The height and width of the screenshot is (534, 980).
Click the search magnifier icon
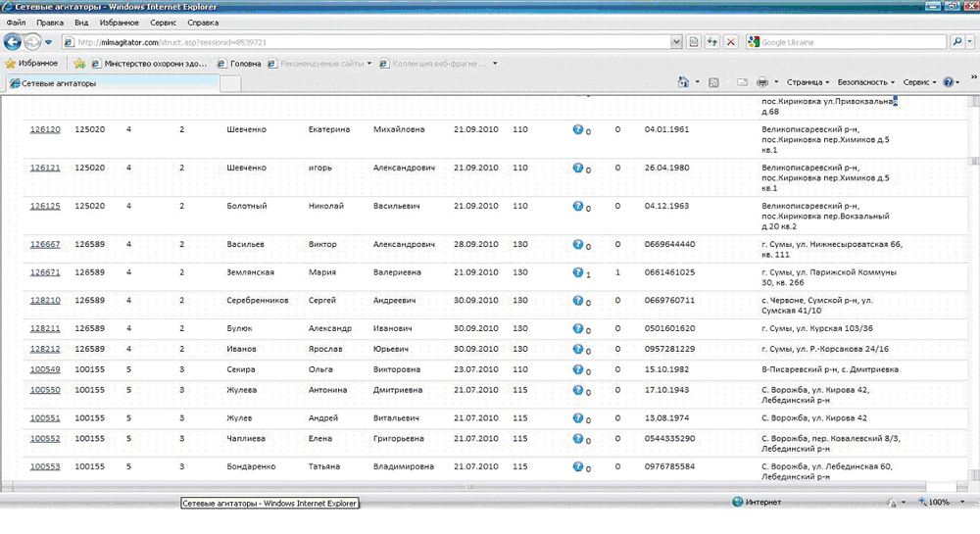tap(956, 42)
